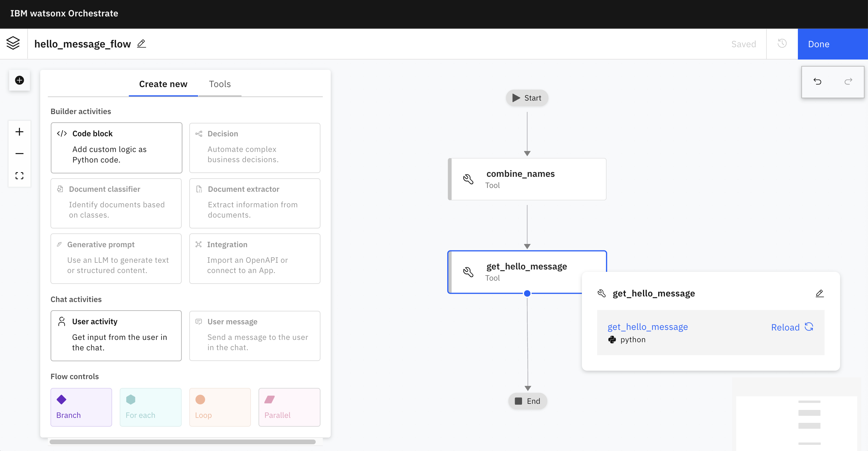This screenshot has height=451, width=868.
Task: Click the Document classifier icon
Action: click(x=60, y=189)
